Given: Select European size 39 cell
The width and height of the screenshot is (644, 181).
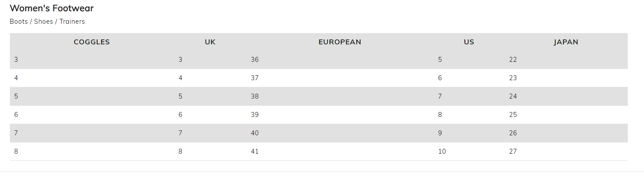Looking at the screenshot, I should 255,115.
